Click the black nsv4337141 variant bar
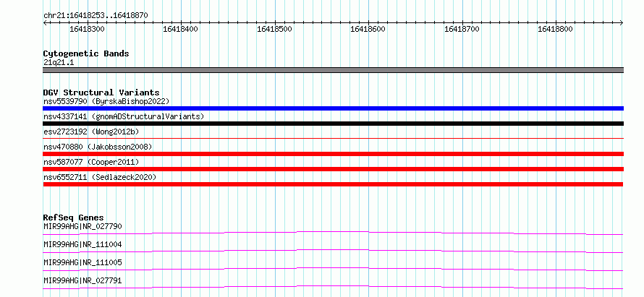Image resolution: width=644 pixels, height=297 pixels. tap(333, 124)
